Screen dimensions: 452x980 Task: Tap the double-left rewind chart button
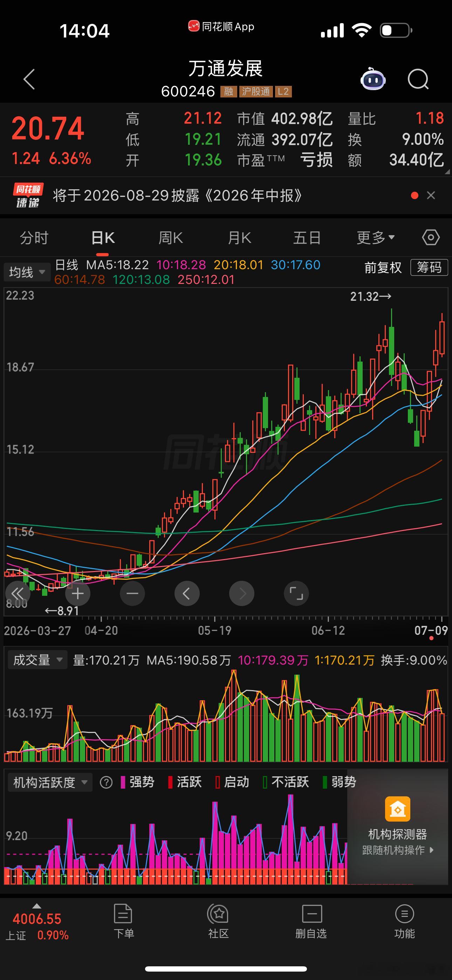tap(18, 593)
